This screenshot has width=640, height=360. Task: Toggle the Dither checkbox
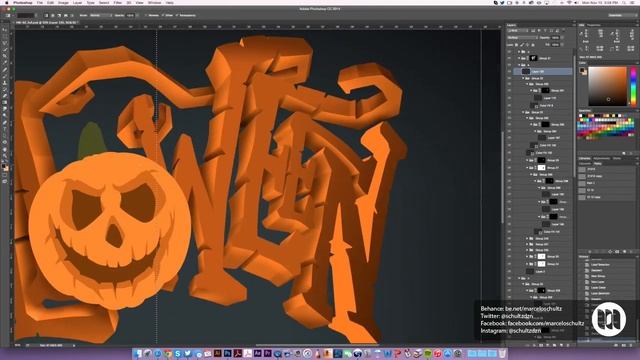162,15
